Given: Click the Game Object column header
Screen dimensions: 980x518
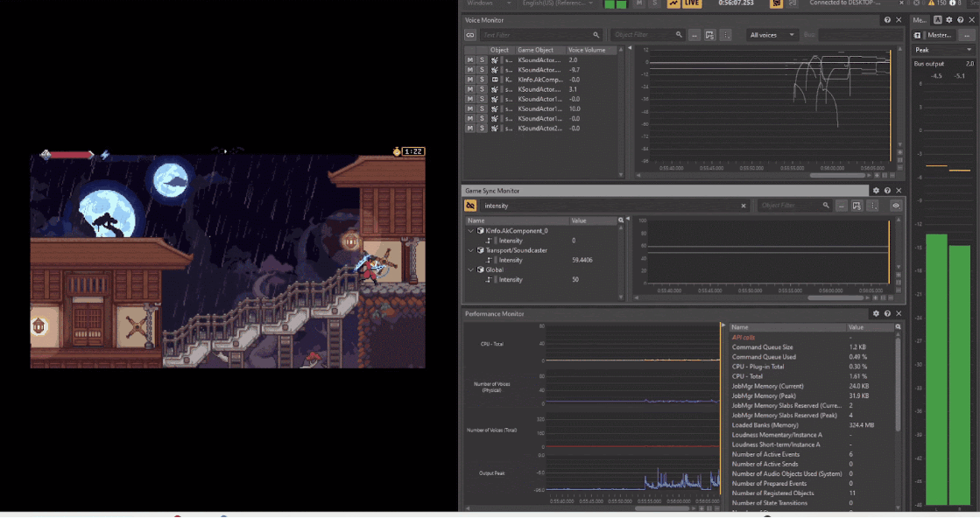Looking at the screenshot, I should pyautogui.click(x=540, y=50).
